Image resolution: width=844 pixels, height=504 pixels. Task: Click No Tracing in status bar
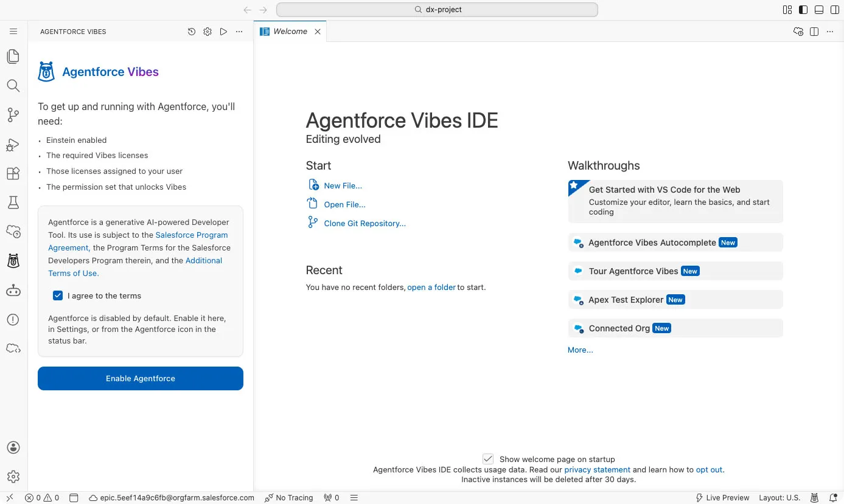[x=289, y=497]
